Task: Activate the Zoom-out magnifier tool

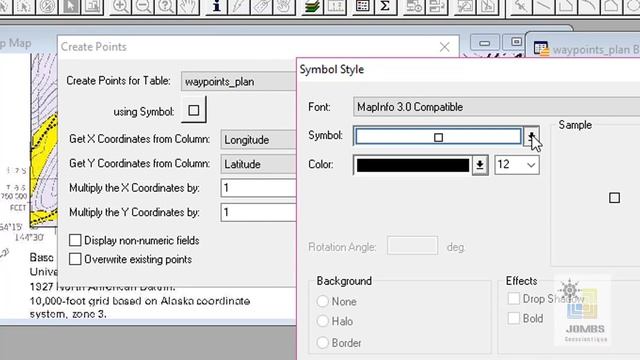Action: coord(143,7)
